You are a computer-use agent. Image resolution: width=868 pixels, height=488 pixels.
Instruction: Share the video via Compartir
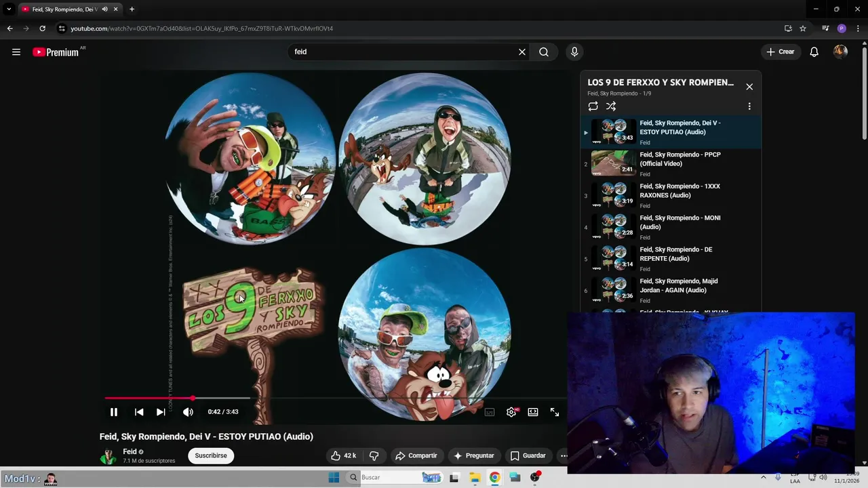(x=416, y=455)
